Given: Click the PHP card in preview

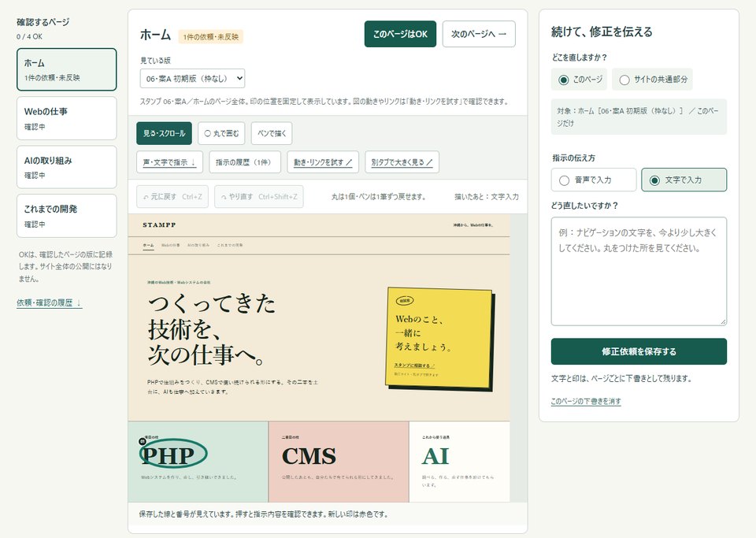Looking at the screenshot, I should (198, 462).
